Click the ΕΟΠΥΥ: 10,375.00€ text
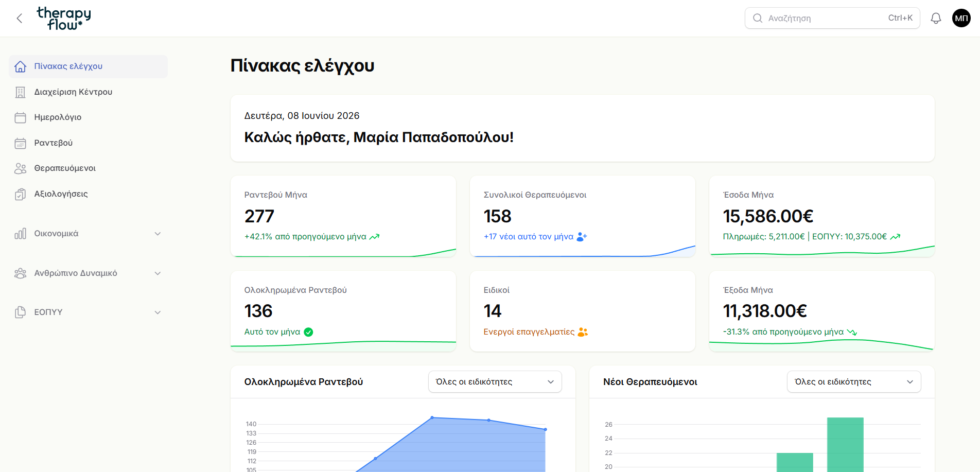The image size is (980, 472). [x=850, y=237]
